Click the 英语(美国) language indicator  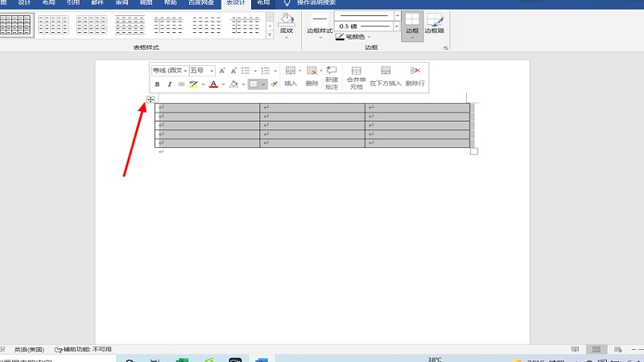click(29, 350)
